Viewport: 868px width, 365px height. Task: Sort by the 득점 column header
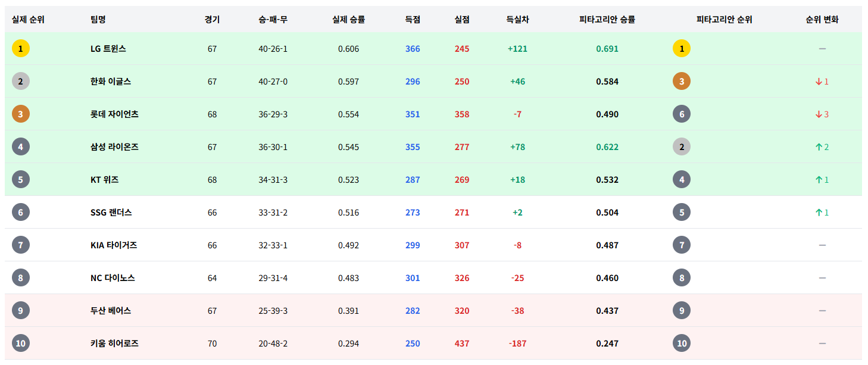(x=413, y=20)
